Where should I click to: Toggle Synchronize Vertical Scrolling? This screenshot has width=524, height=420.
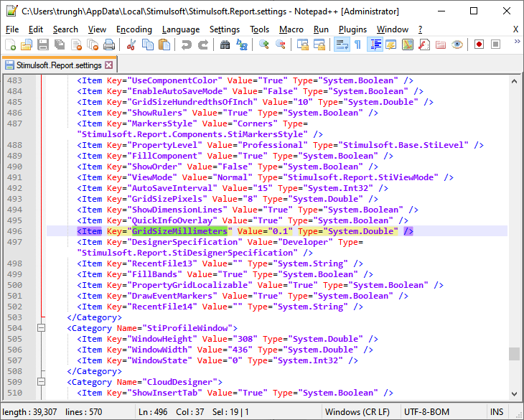(x=303, y=45)
